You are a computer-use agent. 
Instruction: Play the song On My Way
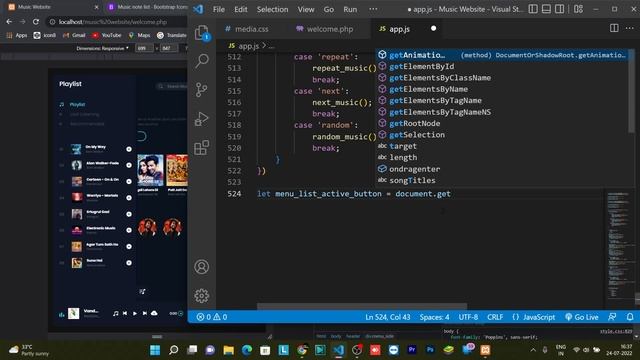pos(129,149)
